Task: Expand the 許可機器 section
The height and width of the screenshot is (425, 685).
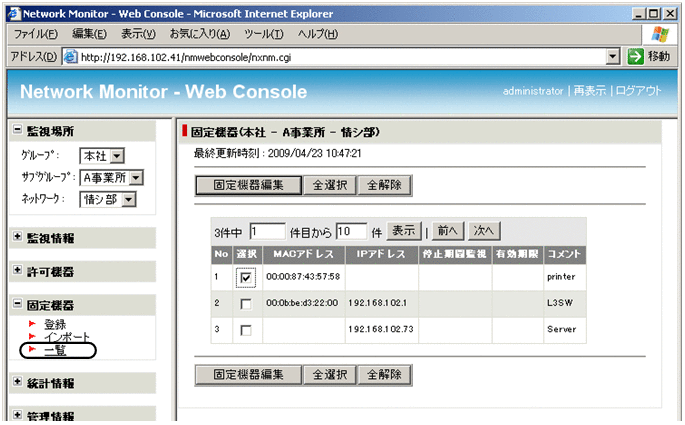Action: tap(17, 270)
